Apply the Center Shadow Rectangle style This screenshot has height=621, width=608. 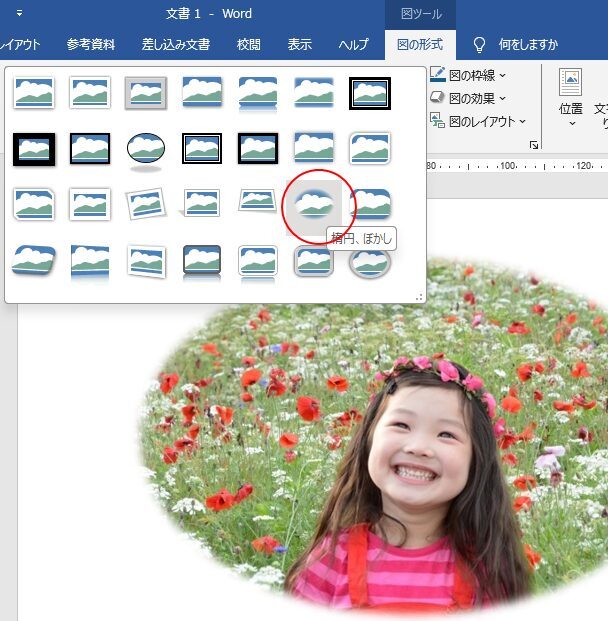(314, 149)
